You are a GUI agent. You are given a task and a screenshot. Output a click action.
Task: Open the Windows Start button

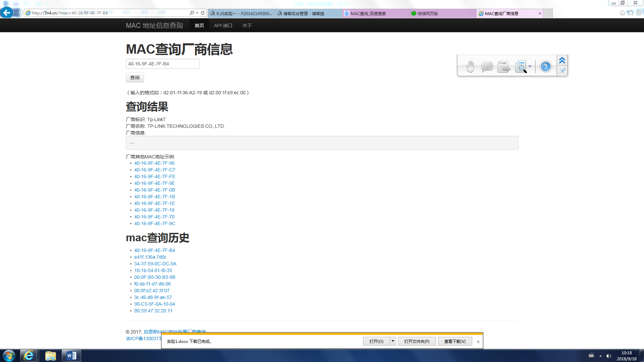[9, 356]
